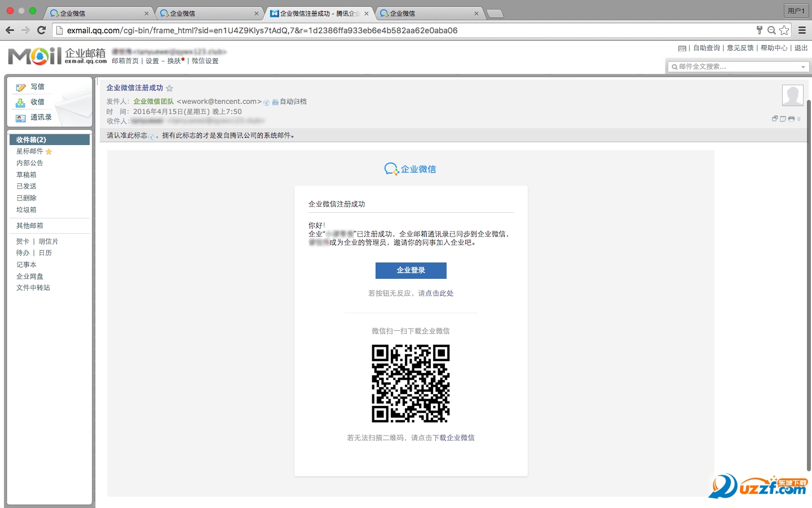Viewport: 812px width, 508px height.
Task: Click the 下载企业微信 download link
Action: coord(453,438)
